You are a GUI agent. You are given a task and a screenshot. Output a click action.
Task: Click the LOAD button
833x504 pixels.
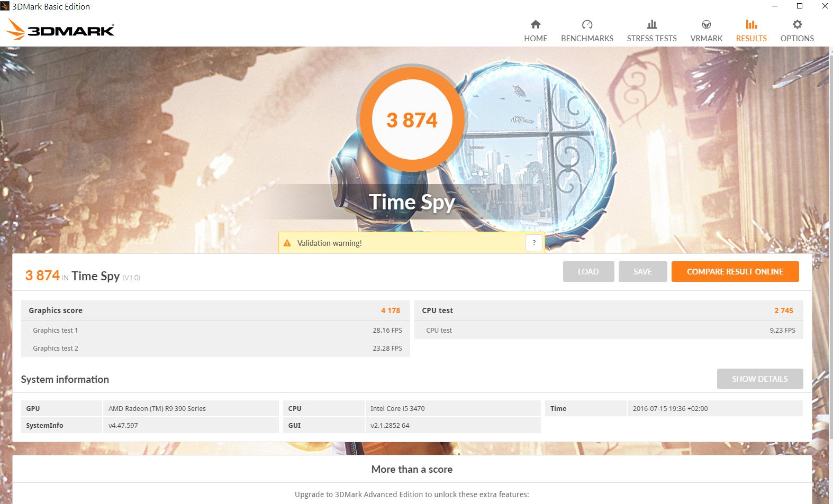click(x=588, y=271)
